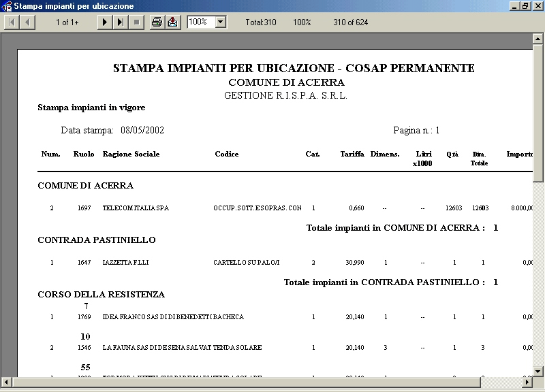
Task: Click horizontal scrollbar right arrow
Action: coord(527,382)
